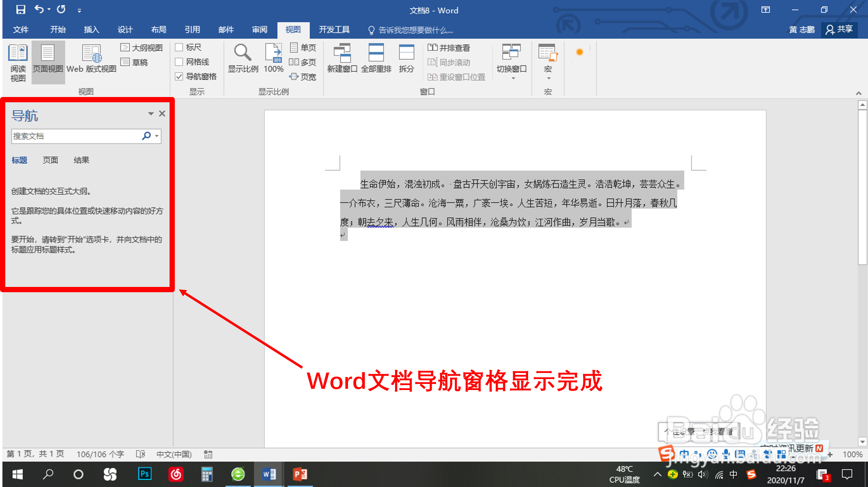Click the word count in status bar
868x487 pixels.
[x=100, y=454]
